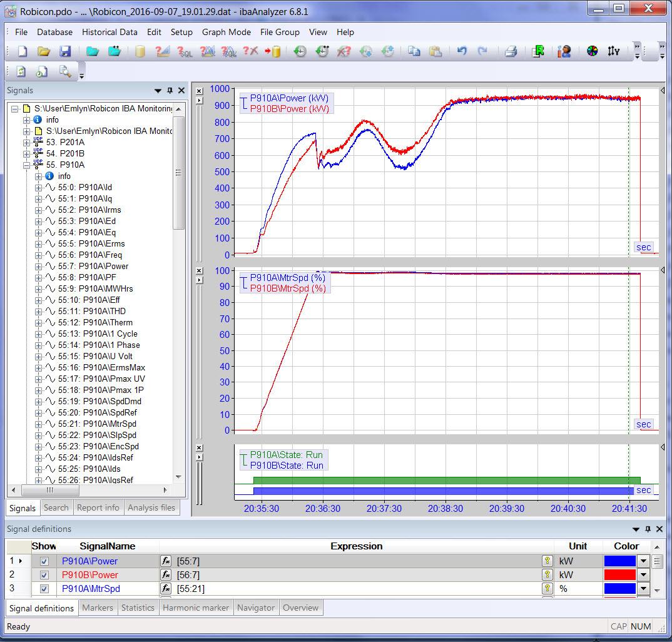Screen dimensions: 672x642
Task: Switch to the Navigator tab
Action: (256, 608)
